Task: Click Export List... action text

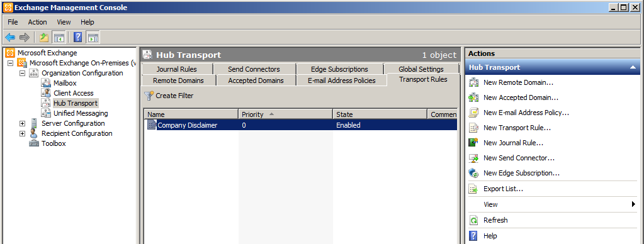Action: (x=503, y=189)
